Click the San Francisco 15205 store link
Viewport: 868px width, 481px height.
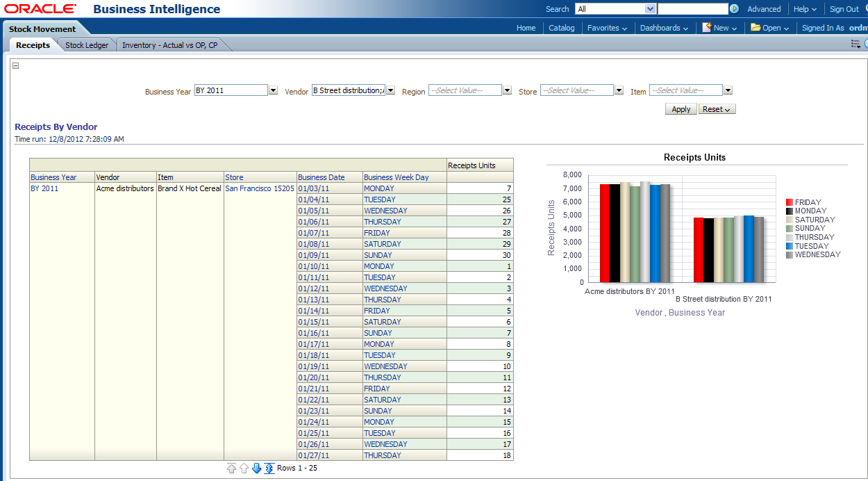(x=259, y=188)
